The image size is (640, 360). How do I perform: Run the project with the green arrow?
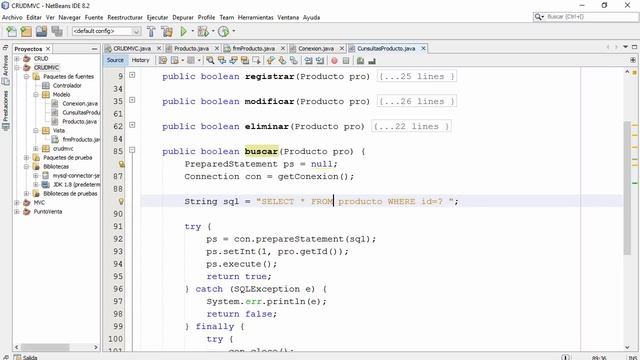[183, 31]
